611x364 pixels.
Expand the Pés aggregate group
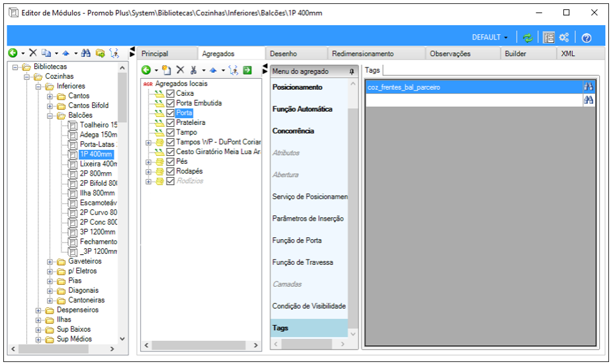(148, 162)
